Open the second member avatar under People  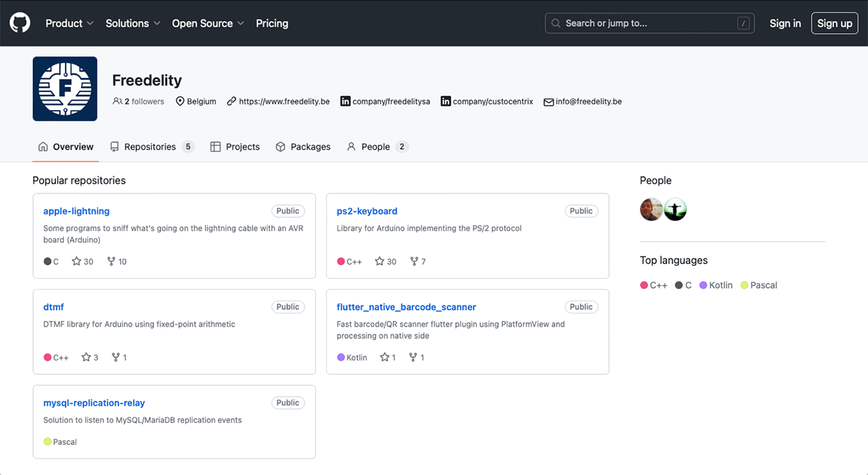(676, 210)
